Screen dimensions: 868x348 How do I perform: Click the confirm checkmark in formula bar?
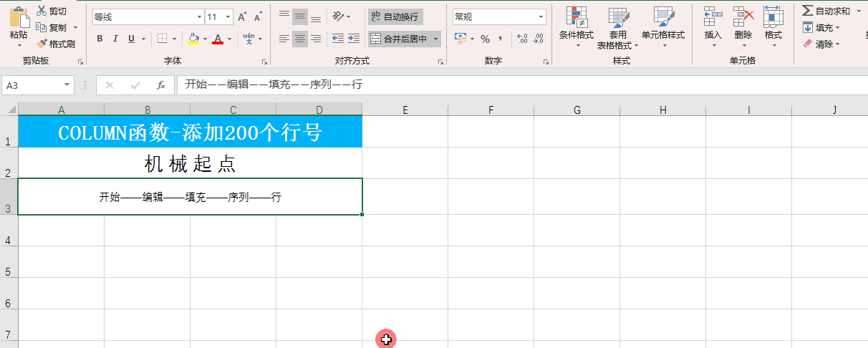click(135, 85)
